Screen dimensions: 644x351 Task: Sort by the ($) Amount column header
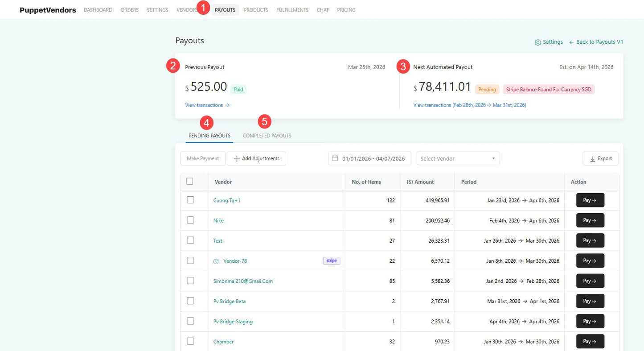coord(420,182)
